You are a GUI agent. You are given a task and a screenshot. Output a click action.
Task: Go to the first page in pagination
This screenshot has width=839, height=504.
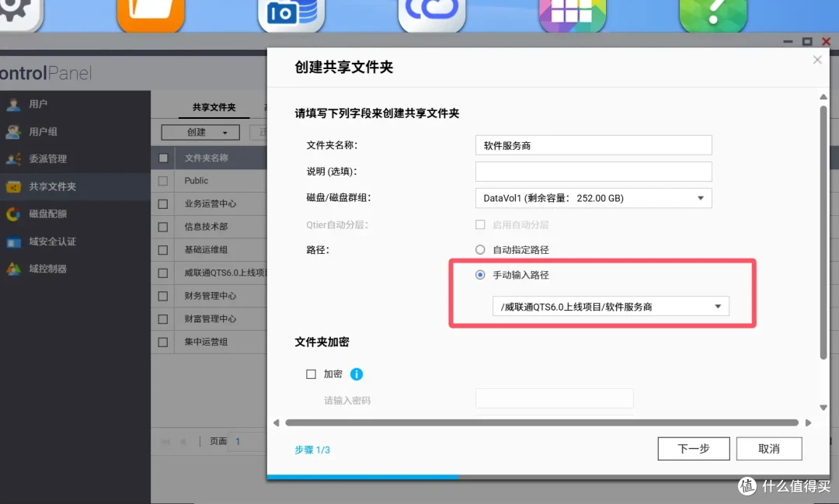point(165,441)
